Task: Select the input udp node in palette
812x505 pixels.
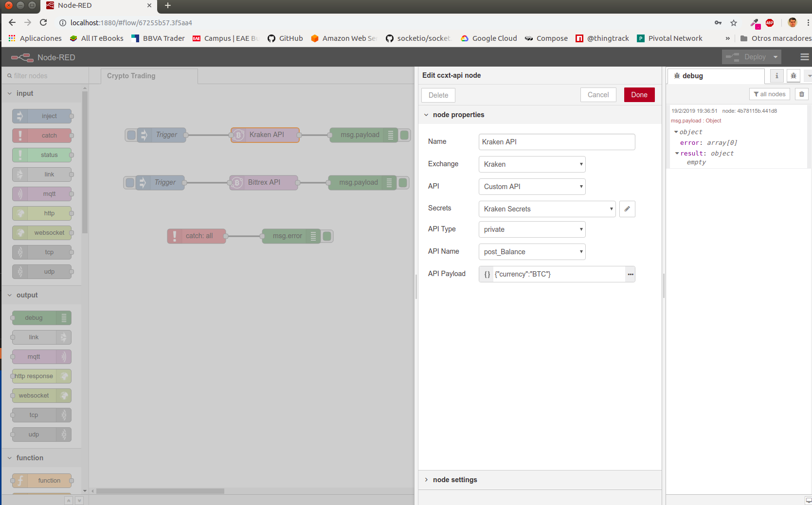Action: coord(42,272)
